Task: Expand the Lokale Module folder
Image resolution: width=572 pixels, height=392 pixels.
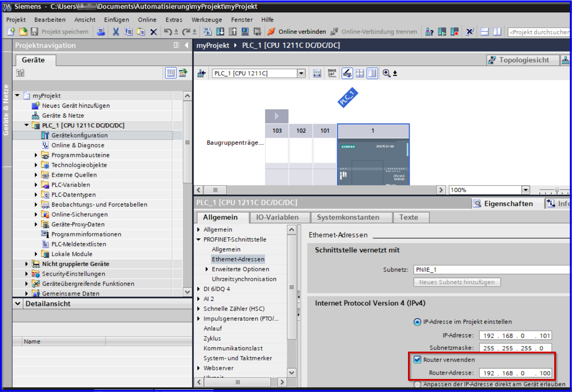Action: click(36, 254)
